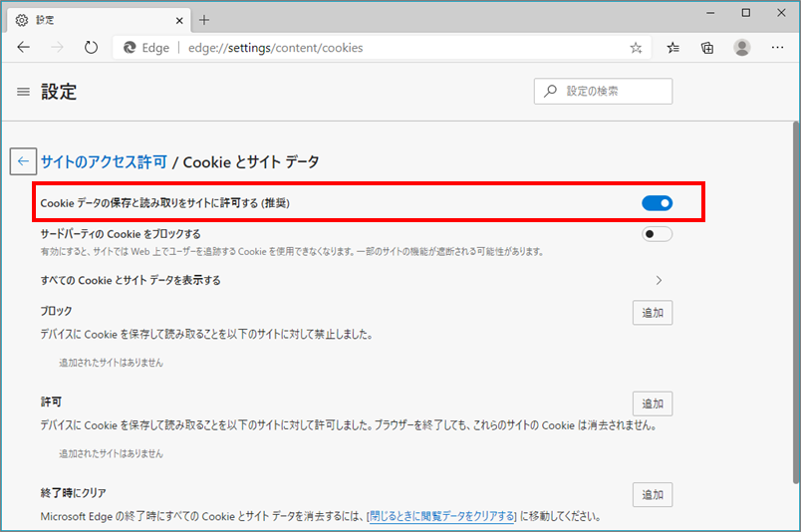
Task: Click the ブロック section heading
Action: coord(56,311)
